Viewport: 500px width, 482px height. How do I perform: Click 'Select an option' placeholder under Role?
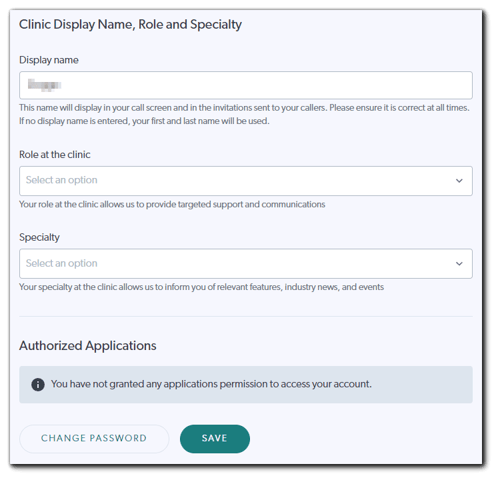(x=62, y=180)
